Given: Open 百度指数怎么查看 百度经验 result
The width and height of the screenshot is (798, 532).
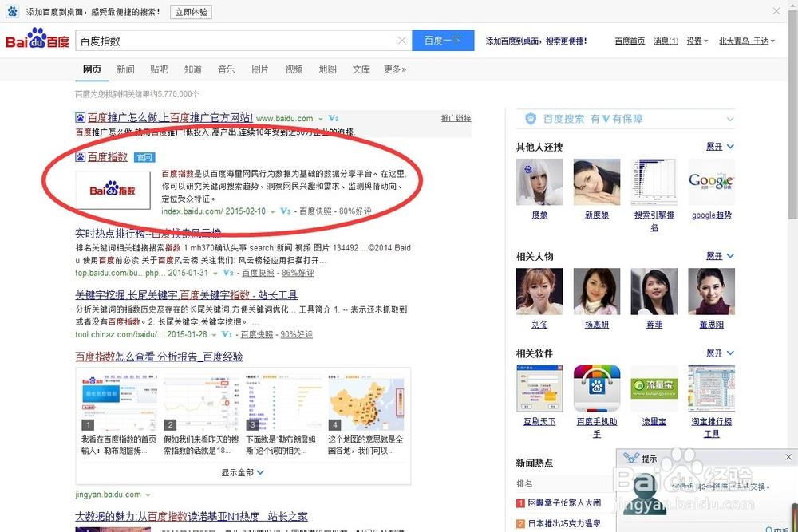Looking at the screenshot, I should coord(159,357).
